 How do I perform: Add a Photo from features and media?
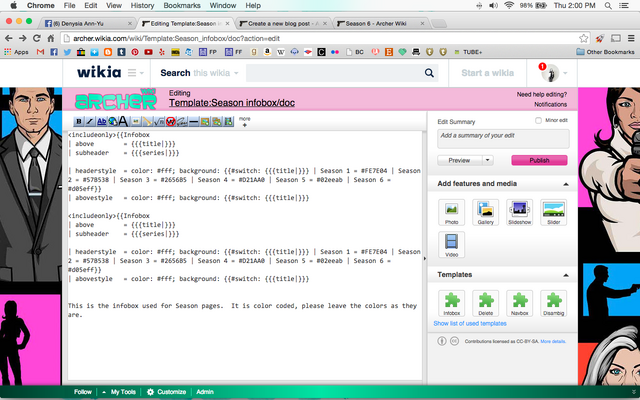click(x=451, y=212)
